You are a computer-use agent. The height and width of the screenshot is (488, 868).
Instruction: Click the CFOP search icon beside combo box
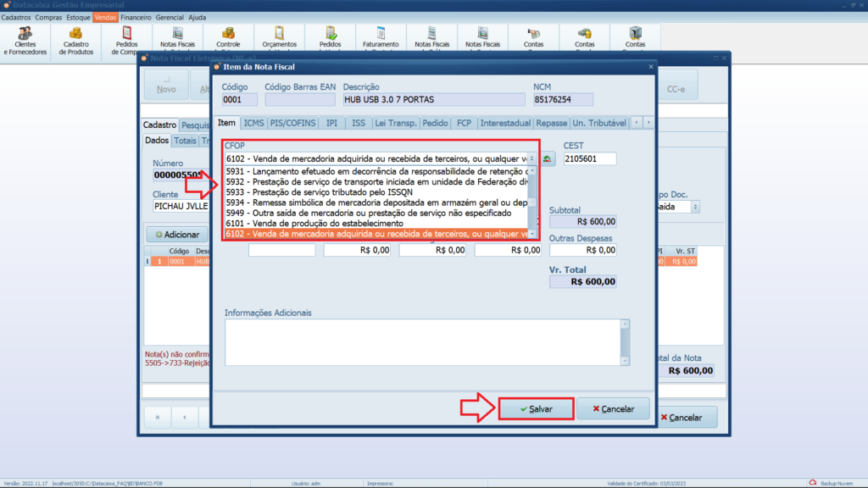point(548,158)
